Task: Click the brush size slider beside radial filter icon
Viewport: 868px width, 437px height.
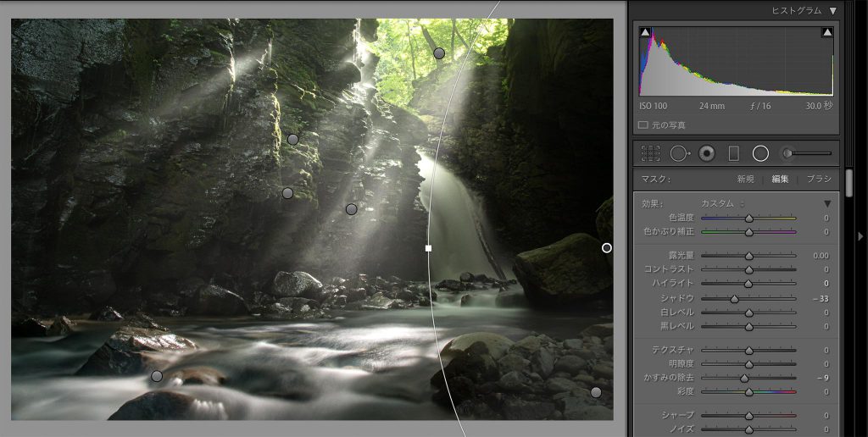Action: (807, 153)
